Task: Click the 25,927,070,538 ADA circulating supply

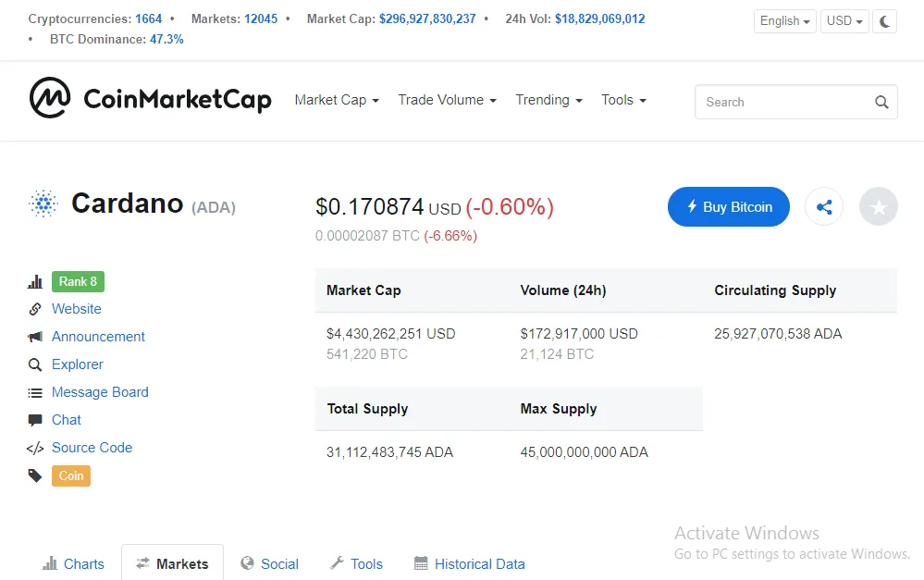Action: click(778, 334)
